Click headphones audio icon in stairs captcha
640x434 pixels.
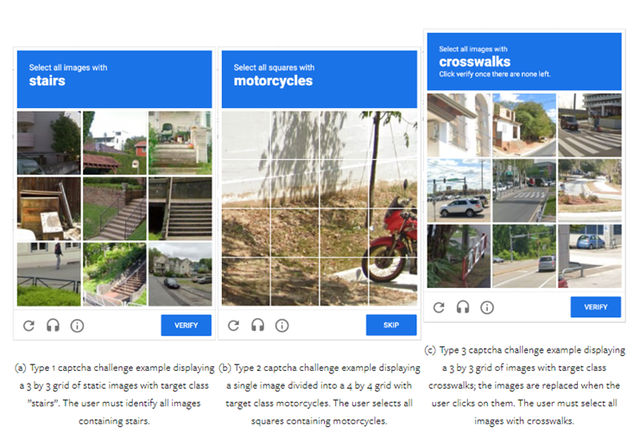coord(52,325)
